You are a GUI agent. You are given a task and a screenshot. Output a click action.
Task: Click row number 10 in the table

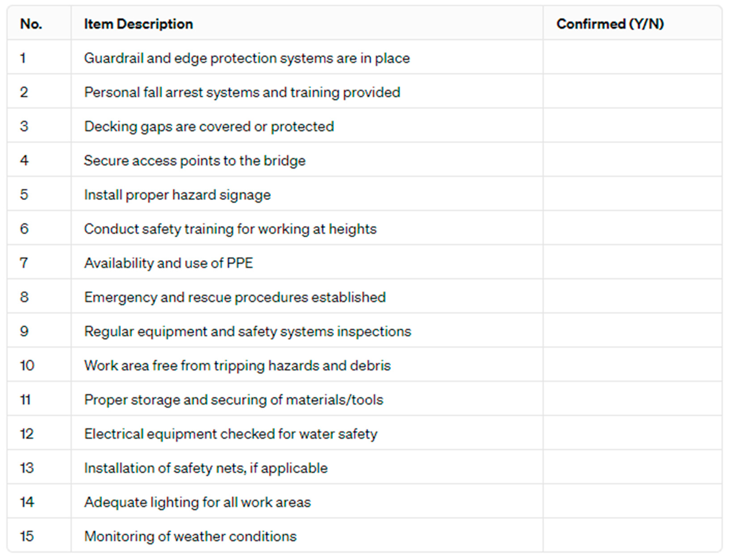tap(27, 366)
